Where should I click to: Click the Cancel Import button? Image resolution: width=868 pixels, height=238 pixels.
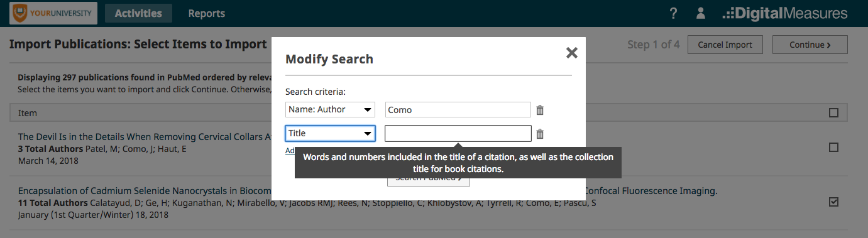(x=725, y=45)
